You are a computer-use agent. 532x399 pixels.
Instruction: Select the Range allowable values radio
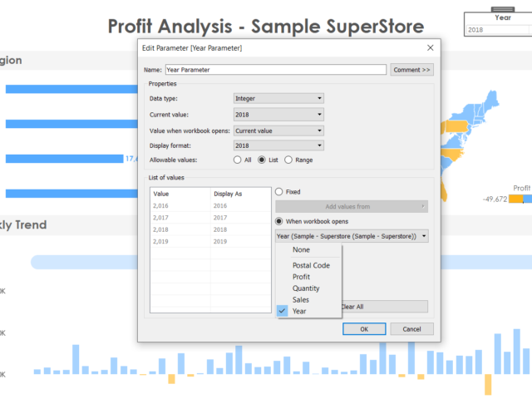pos(288,160)
